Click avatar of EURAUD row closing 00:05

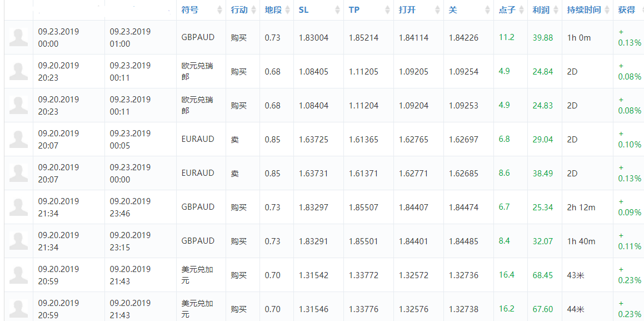[x=18, y=139]
